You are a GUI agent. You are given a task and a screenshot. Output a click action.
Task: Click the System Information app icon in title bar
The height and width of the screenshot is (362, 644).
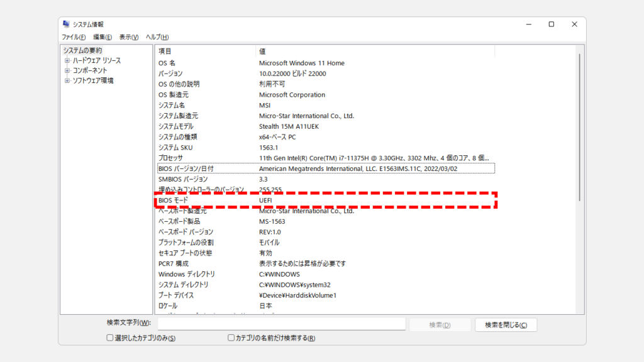point(66,25)
